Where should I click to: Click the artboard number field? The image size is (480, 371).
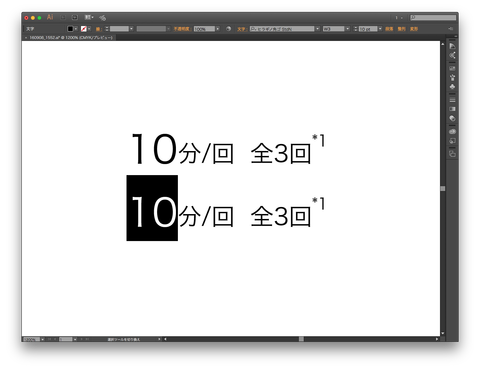pos(66,339)
